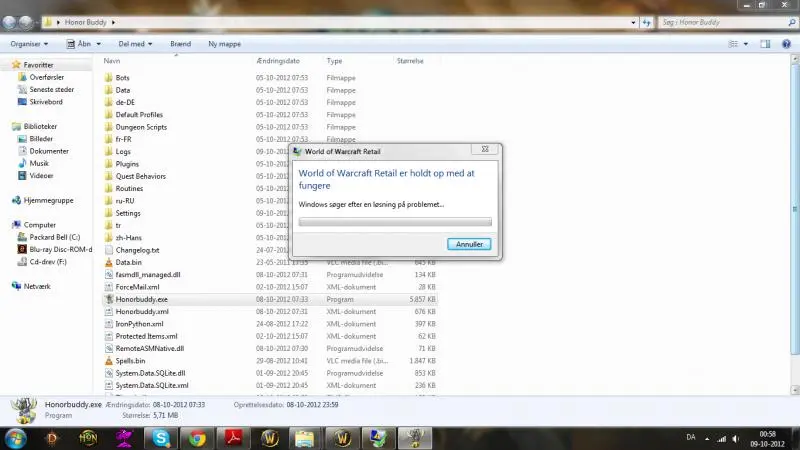Click the Annuller button in the dialog
This screenshot has width=800, height=450.
click(469, 244)
